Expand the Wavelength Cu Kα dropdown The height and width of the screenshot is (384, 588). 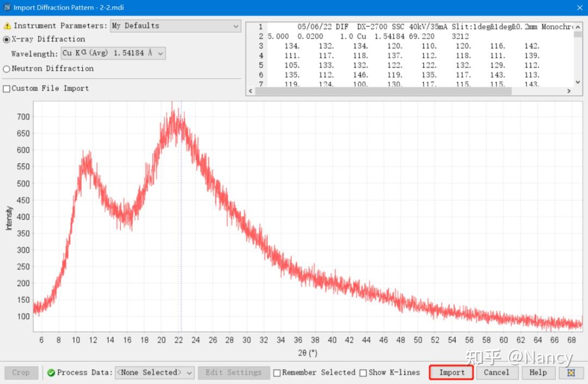point(113,53)
